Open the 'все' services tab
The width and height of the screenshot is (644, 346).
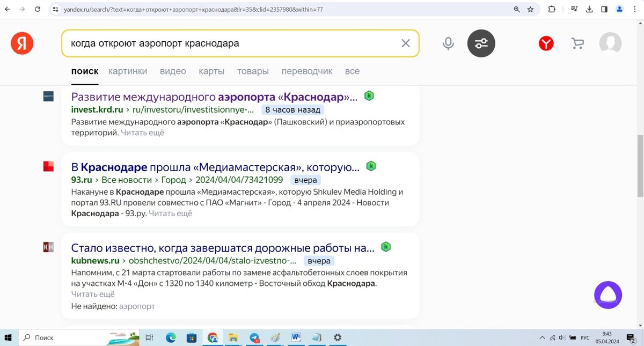[352, 71]
